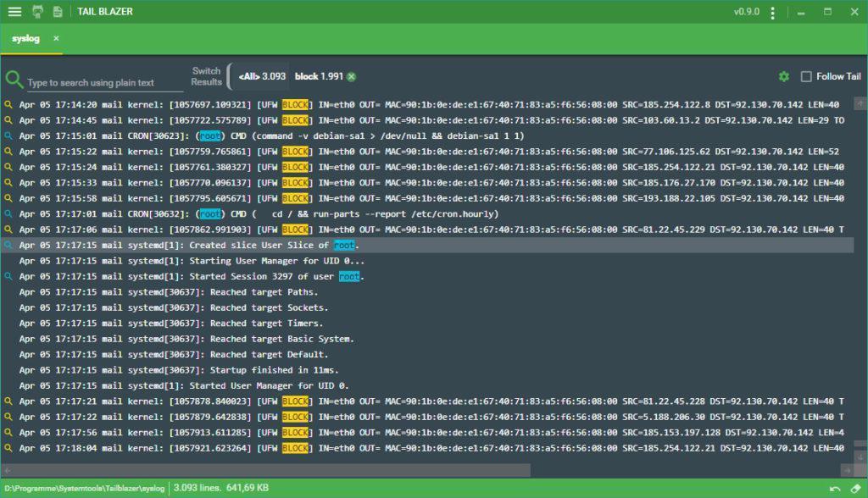Select line 'Reached target Paths.'

coord(427,292)
